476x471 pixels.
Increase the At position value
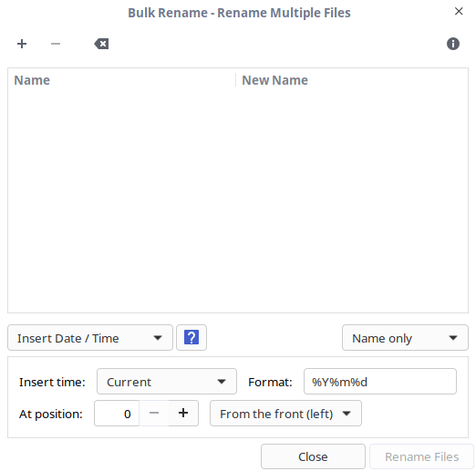point(183,414)
